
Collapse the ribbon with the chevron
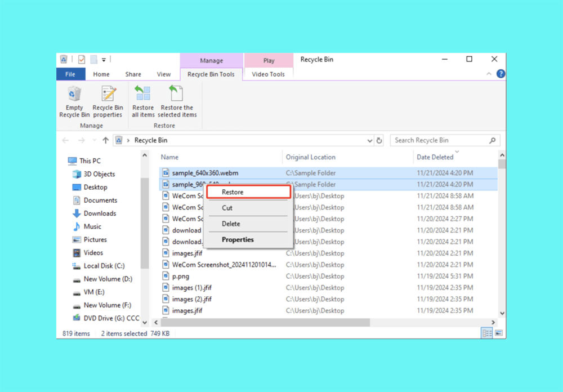[x=489, y=74]
